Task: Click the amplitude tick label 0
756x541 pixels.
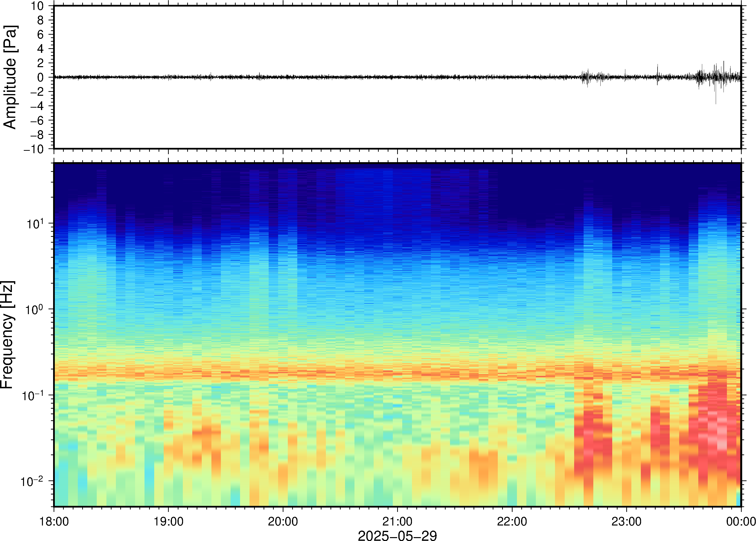Action: (41, 77)
